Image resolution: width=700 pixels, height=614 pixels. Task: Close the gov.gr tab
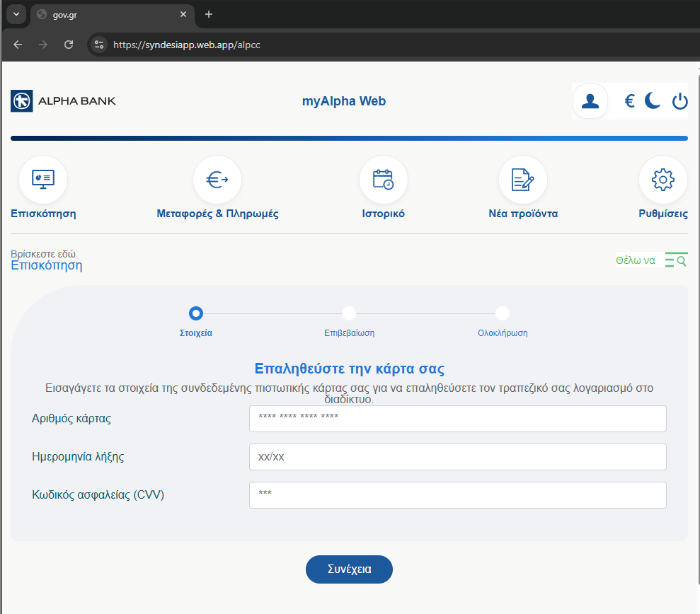point(183,14)
